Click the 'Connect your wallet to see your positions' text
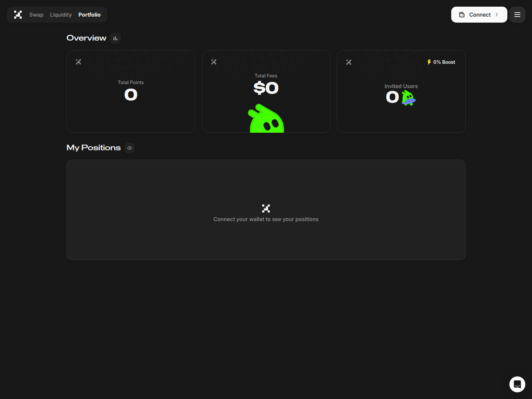The width and height of the screenshot is (532, 399). coord(266,219)
